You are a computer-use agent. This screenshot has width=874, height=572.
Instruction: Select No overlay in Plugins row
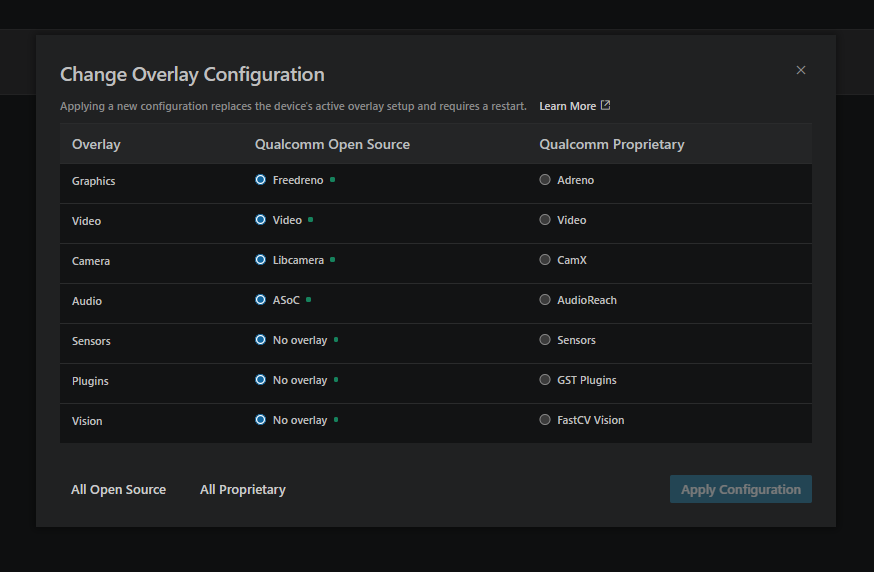(260, 380)
